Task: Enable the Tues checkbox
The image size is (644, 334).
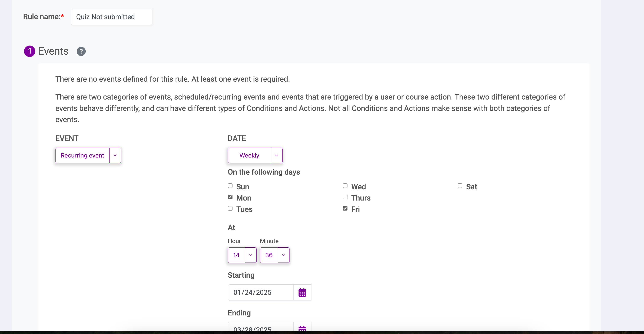Action: pos(230,208)
